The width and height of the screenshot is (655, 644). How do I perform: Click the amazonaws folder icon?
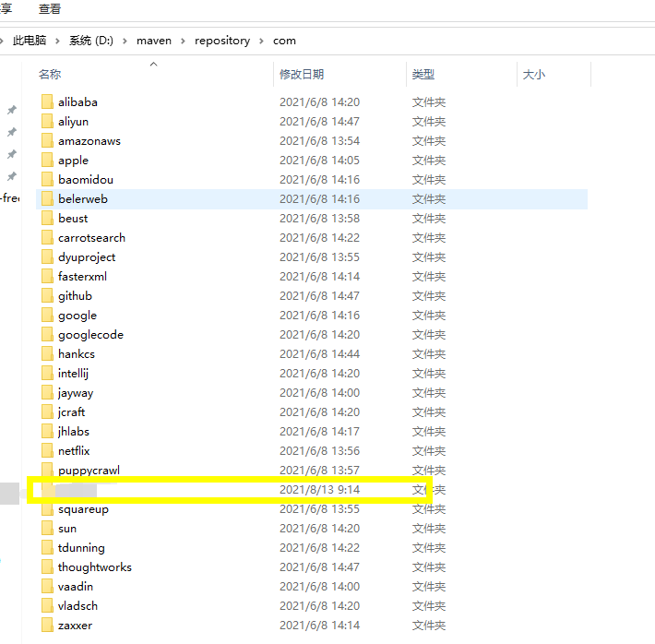click(x=47, y=140)
